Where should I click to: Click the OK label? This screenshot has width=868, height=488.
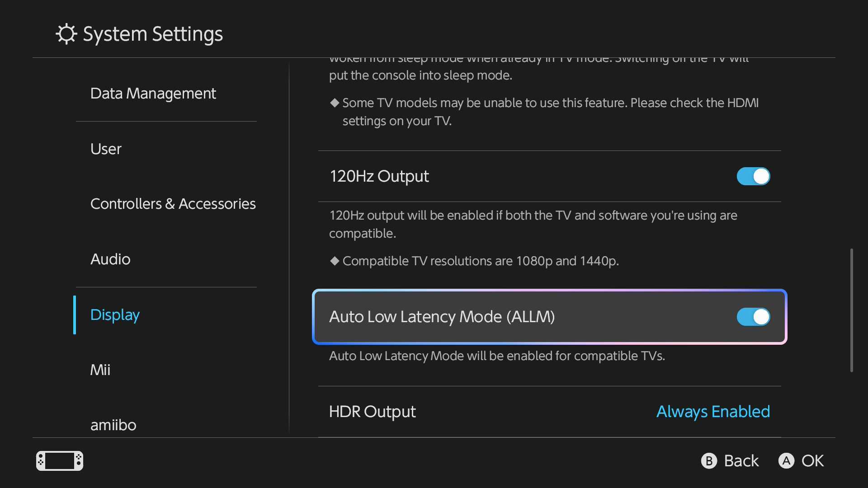tap(813, 461)
